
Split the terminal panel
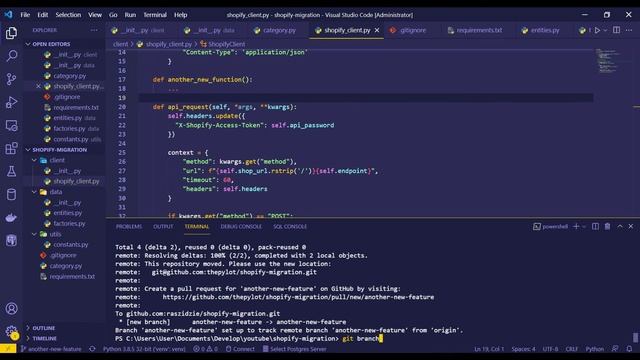596,226
